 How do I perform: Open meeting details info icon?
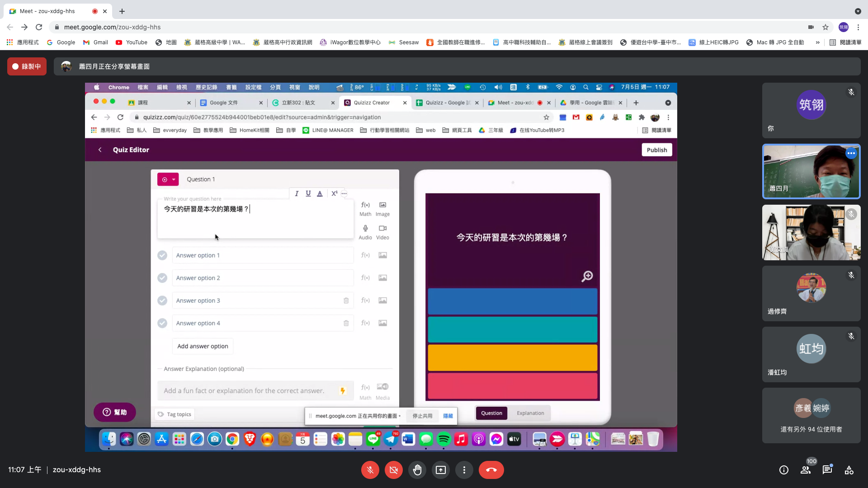(784, 470)
